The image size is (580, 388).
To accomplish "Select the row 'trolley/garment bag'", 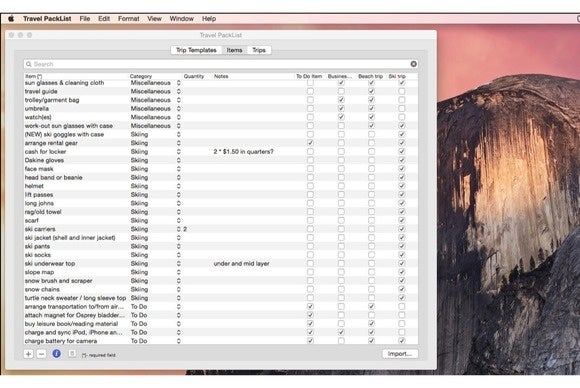I will point(221,100).
